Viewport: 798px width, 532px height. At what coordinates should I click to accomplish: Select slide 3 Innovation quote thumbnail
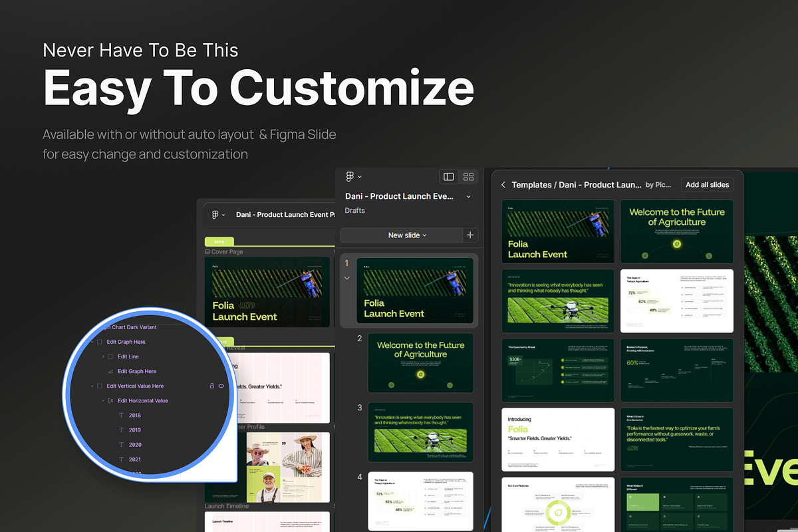420,432
